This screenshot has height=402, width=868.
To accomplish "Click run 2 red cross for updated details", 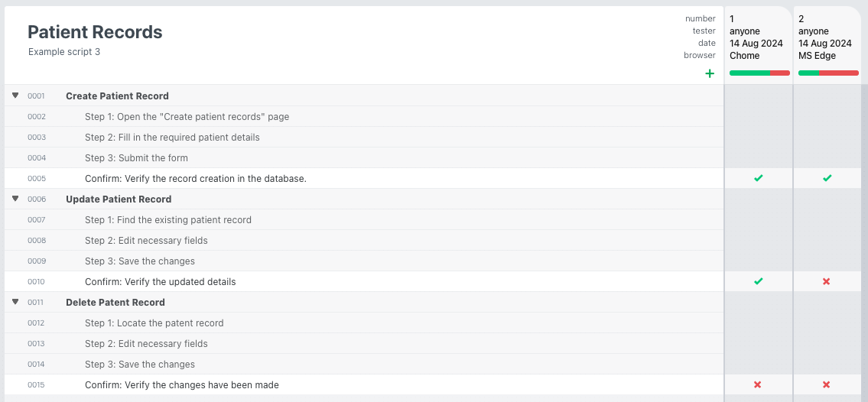I will point(827,281).
